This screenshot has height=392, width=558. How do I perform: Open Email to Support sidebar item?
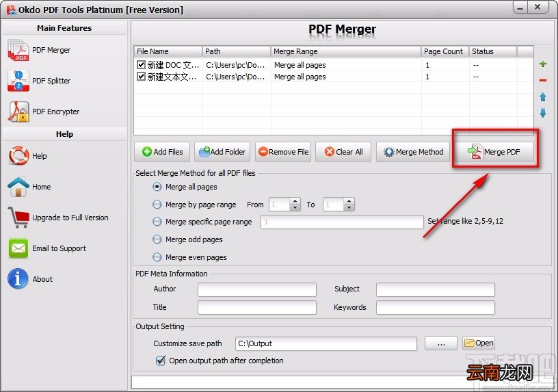coord(59,248)
